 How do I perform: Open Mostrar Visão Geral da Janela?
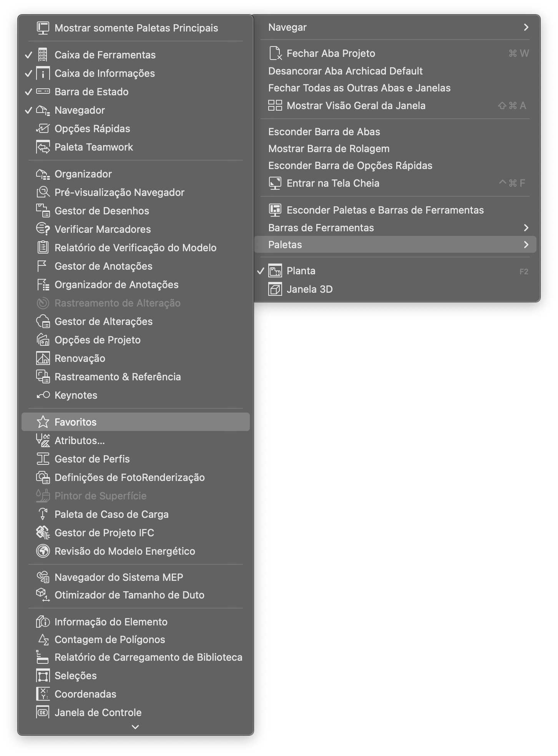(x=395, y=106)
